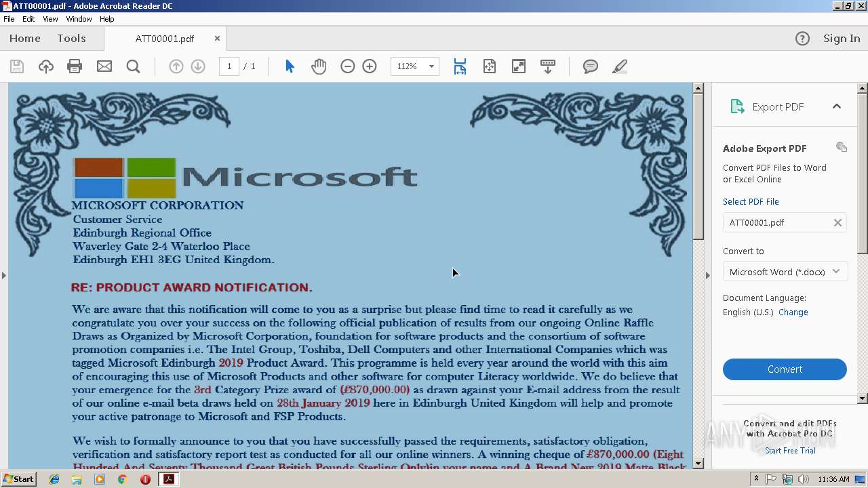Click the current page number field

(229, 66)
